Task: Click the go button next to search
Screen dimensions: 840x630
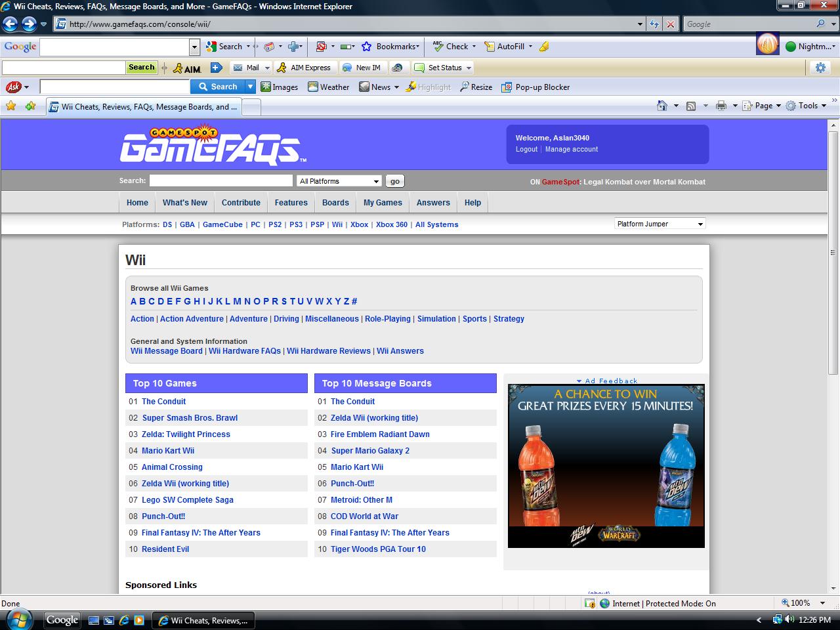Action: click(x=394, y=181)
